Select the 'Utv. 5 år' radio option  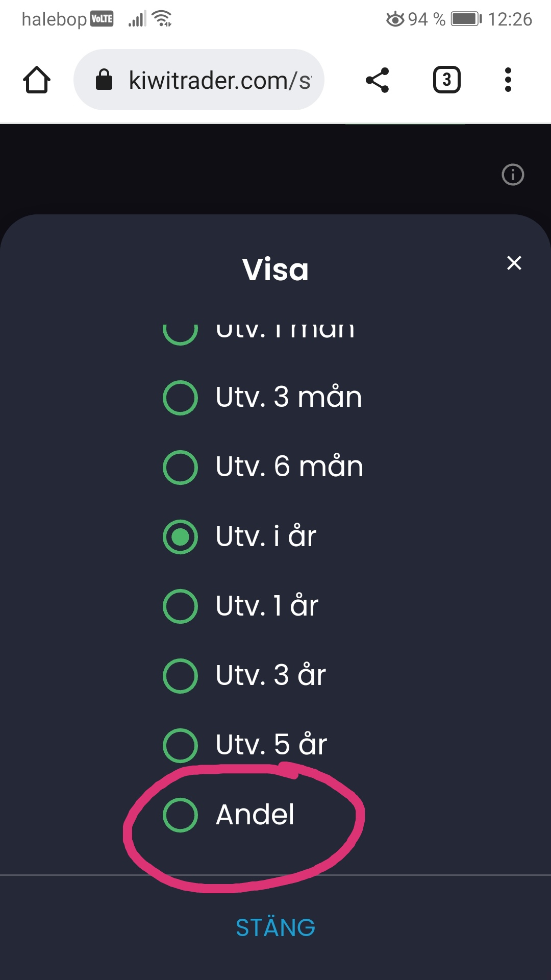point(180,745)
